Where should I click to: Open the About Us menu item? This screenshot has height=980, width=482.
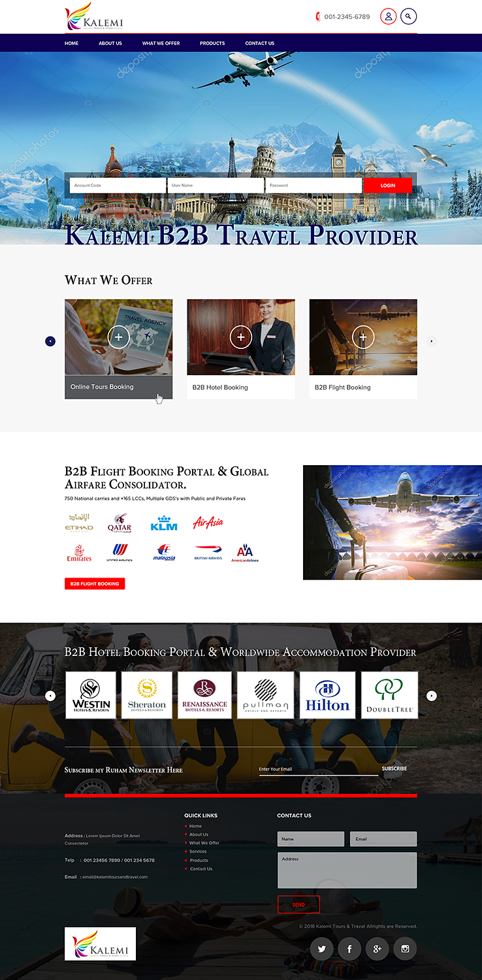(110, 43)
